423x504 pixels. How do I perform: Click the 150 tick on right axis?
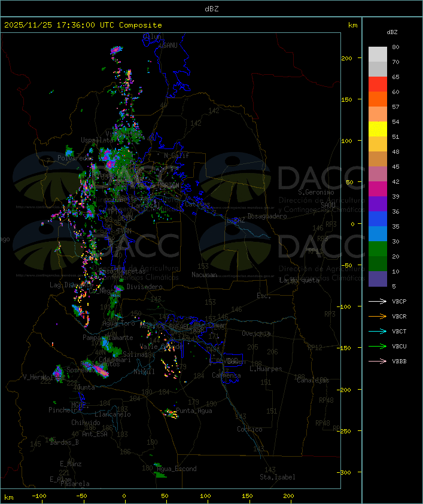pyautogui.click(x=346, y=99)
